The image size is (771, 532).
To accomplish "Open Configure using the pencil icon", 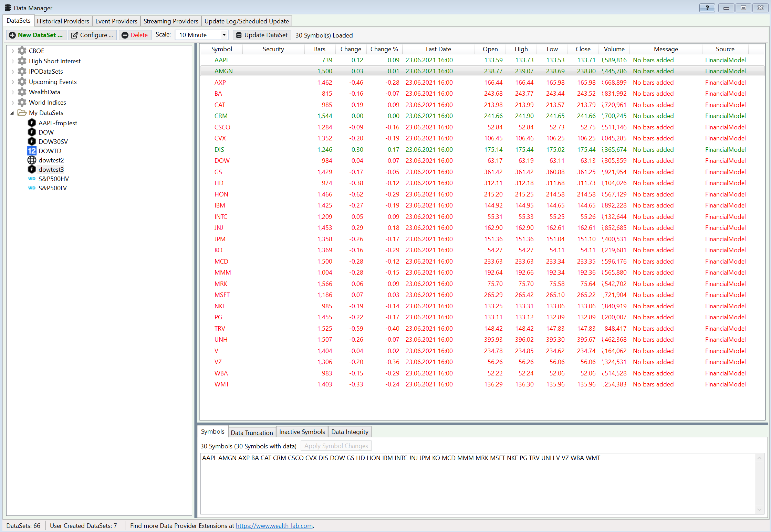I will (x=75, y=35).
